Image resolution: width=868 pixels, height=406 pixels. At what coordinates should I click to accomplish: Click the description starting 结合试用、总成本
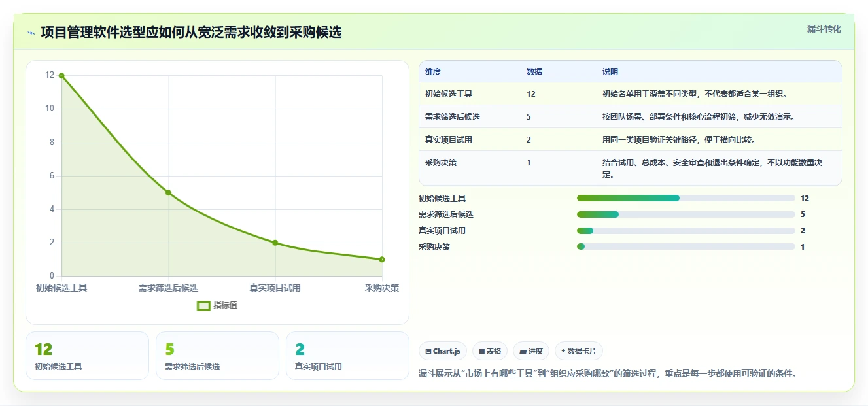click(712, 169)
